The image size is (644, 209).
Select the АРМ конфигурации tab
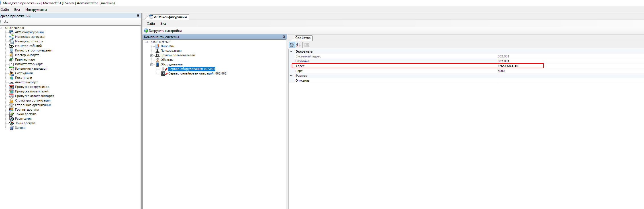click(167, 17)
